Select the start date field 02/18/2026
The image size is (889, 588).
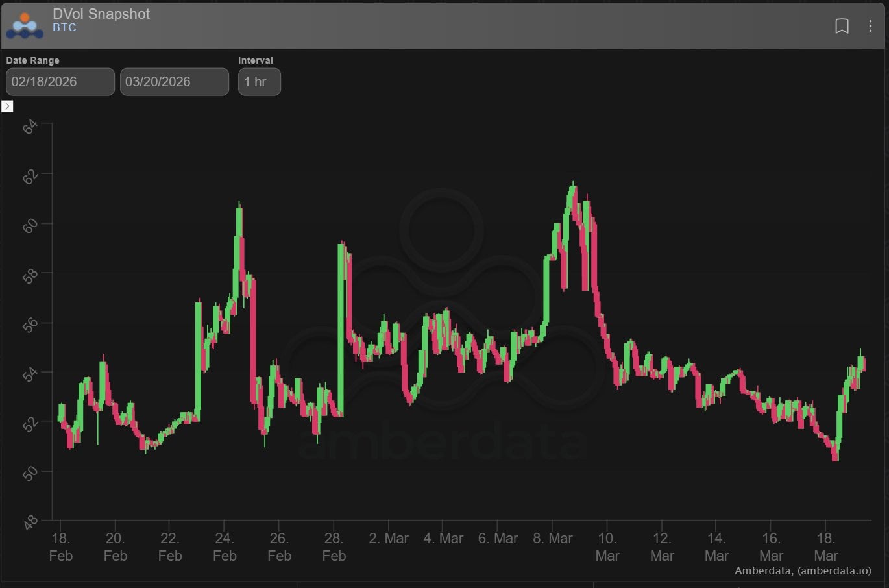[60, 82]
